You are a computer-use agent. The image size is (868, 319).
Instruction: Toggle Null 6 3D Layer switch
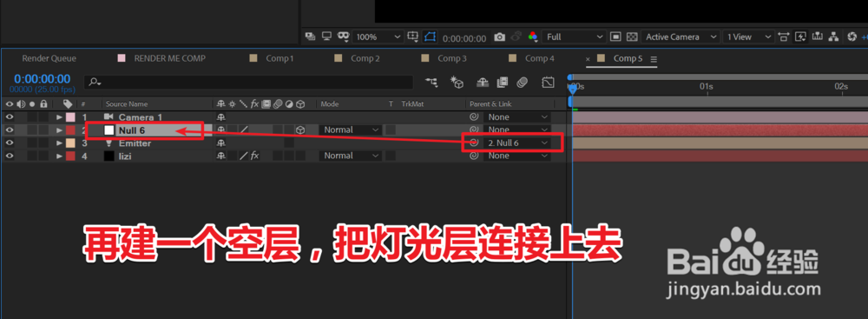[299, 130]
